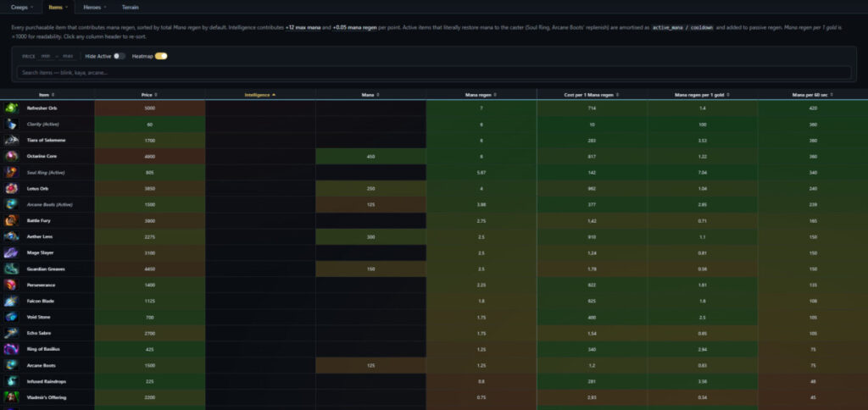Click Mage Slayer's 3100 price cell
Image resolution: width=868 pixels, height=410 pixels.
pyautogui.click(x=149, y=252)
